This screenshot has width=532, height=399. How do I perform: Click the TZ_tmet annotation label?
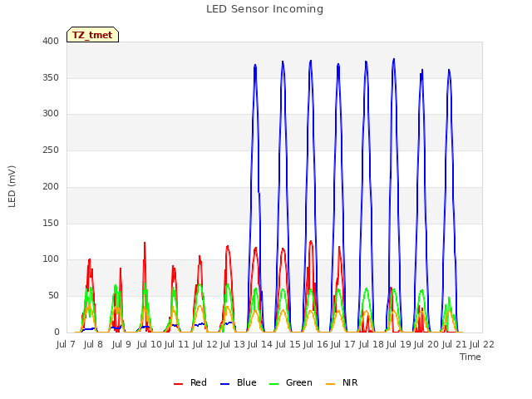tap(92, 35)
